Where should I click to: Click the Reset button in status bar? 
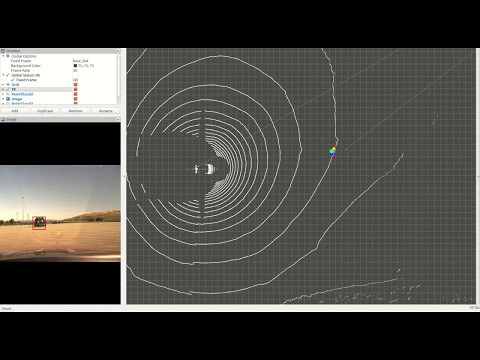(x=7, y=308)
